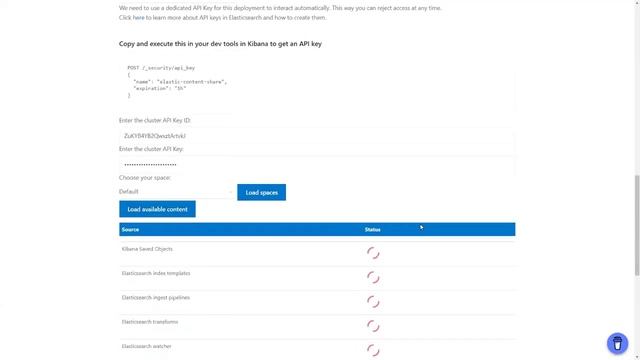Click the Load available content button
The width and height of the screenshot is (640, 360).
click(157, 209)
